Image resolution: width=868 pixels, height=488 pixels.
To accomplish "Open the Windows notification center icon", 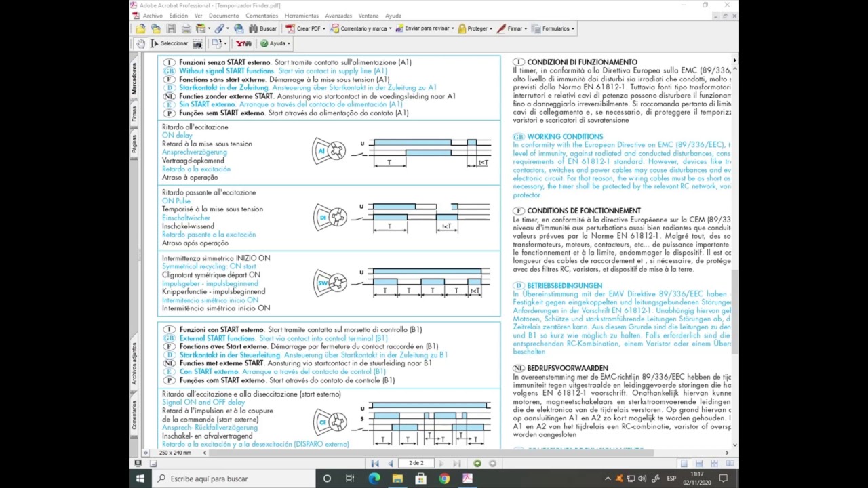I will coord(724,479).
